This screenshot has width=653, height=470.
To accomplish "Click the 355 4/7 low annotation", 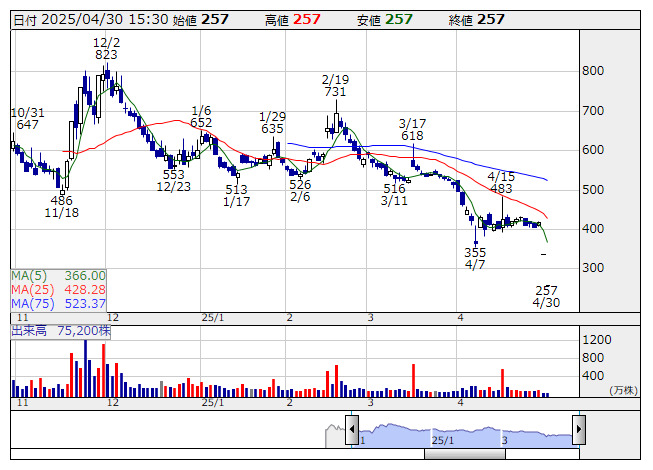I will [x=475, y=259].
